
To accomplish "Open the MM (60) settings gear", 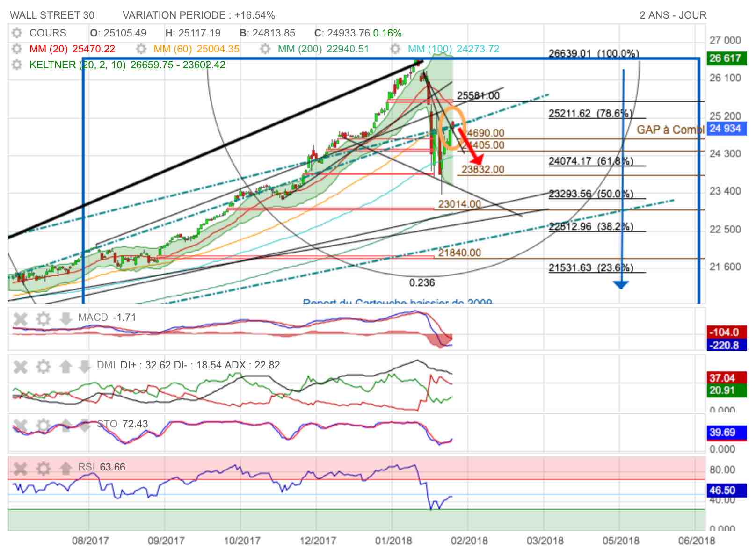I will (141, 49).
